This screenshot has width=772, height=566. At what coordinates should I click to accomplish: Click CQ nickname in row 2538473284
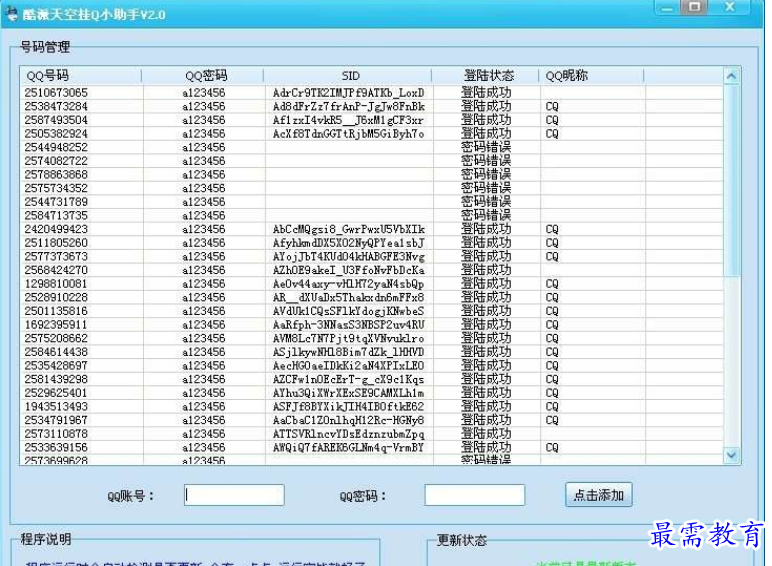552,106
